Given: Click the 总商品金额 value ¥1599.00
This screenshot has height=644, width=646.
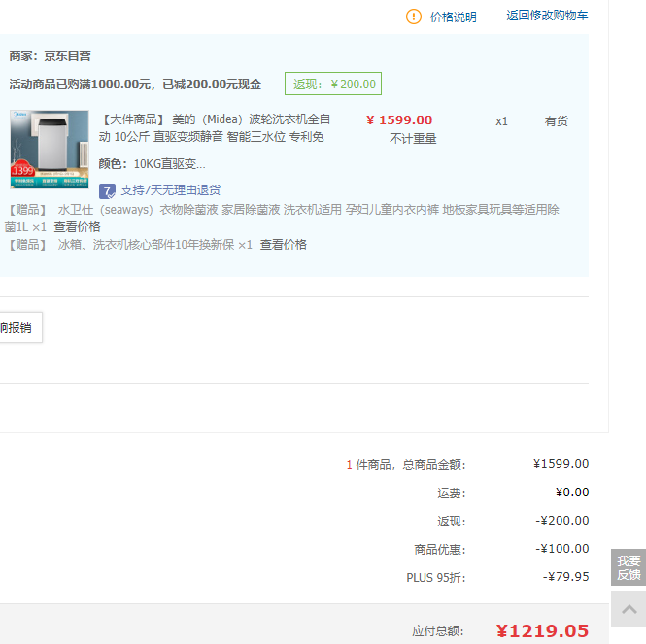Looking at the screenshot, I should (561, 464).
